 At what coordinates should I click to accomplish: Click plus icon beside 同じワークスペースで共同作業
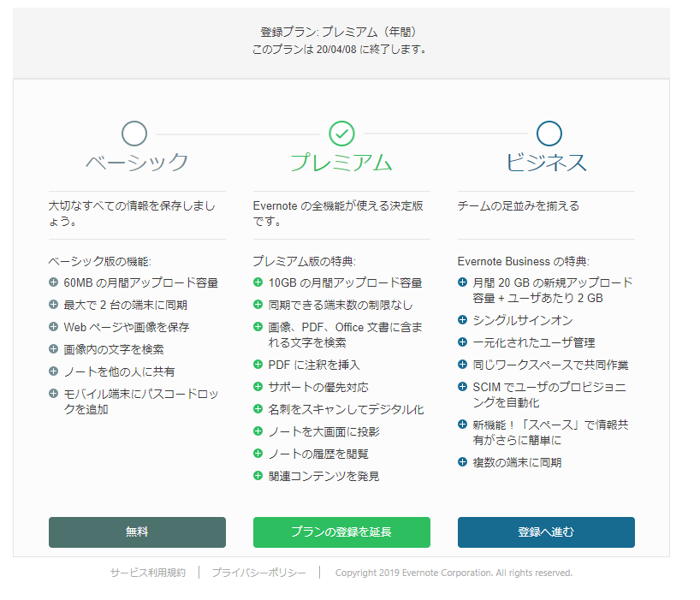(462, 365)
